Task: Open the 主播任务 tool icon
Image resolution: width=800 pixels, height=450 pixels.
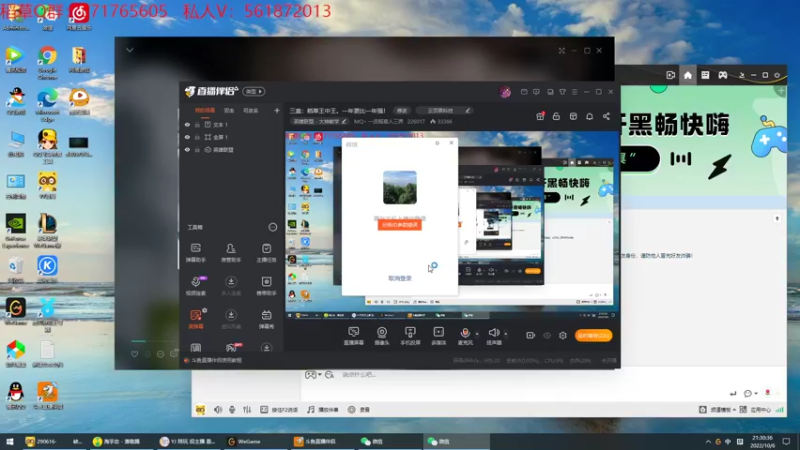Action: coord(266,253)
